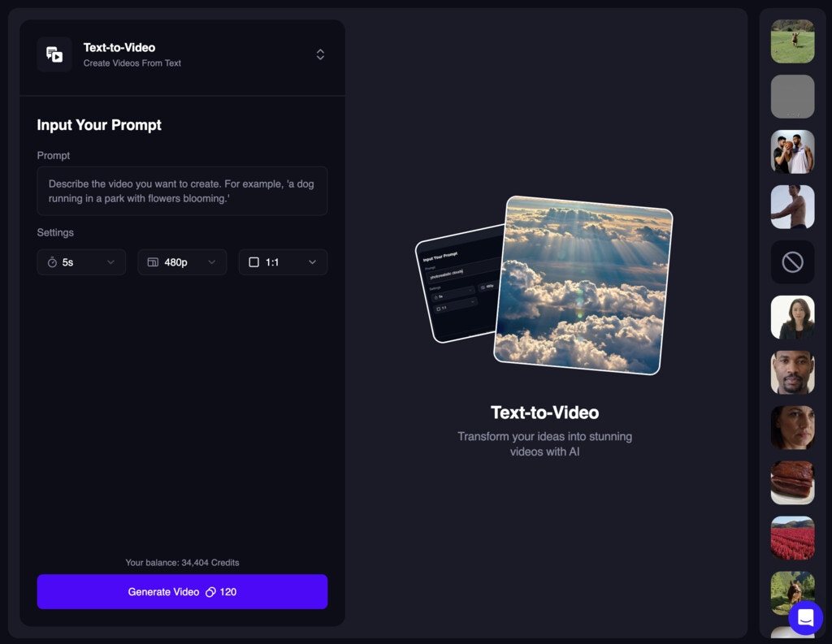Open the Intercom chat bubble
This screenshot has height=644, width=832.
(x=805, y=617)
